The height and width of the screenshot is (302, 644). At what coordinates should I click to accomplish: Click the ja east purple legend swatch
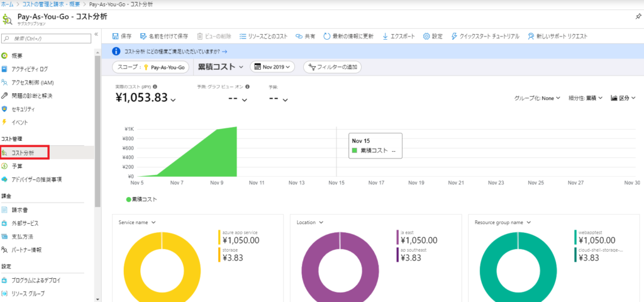point(397,237)
